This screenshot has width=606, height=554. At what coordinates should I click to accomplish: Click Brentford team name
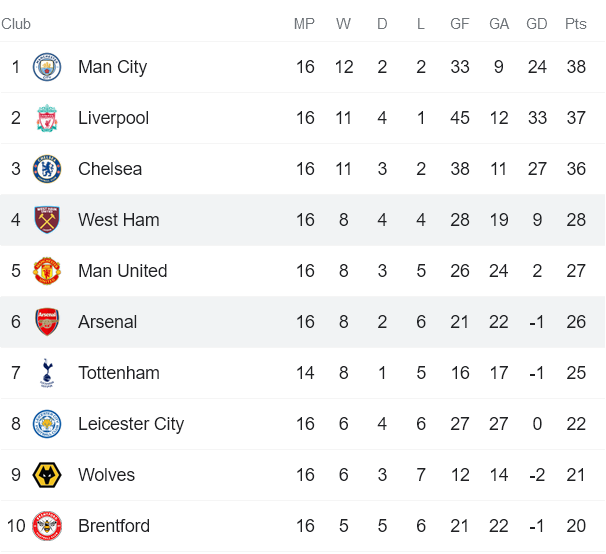pos(114,526)
